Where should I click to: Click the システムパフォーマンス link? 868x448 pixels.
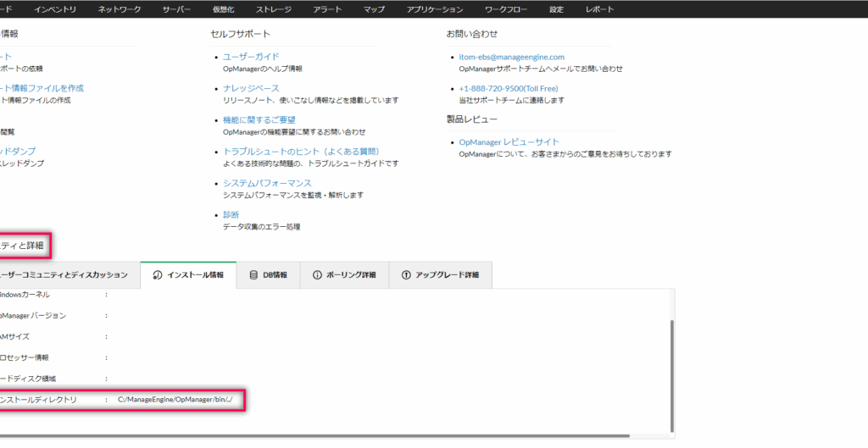point(267,183)
